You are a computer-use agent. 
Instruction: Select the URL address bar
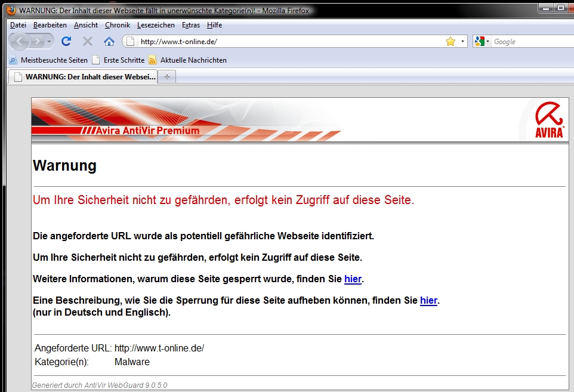291,41
